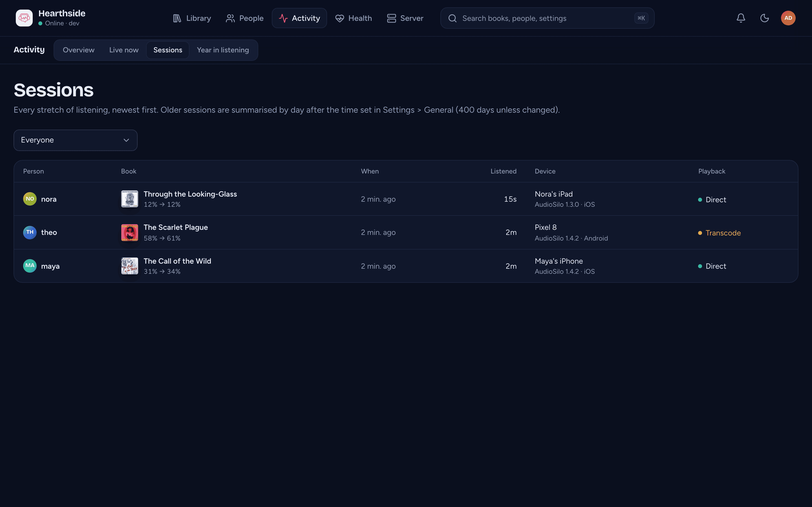Open the notifications bell
This screenshot has width=812, height=507.
pos(741,18)
